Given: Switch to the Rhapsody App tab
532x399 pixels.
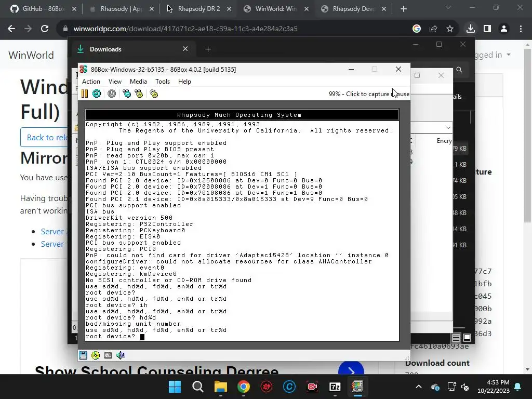Looking at the screenshot, I should coord(121,9).
